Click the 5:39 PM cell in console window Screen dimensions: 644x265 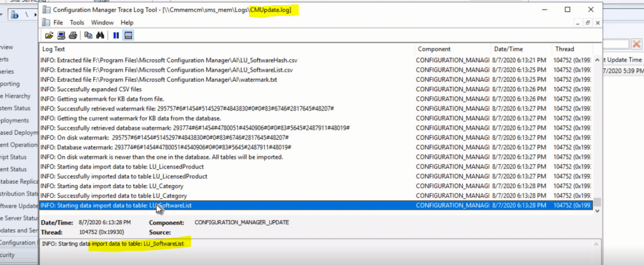(623, 71)
